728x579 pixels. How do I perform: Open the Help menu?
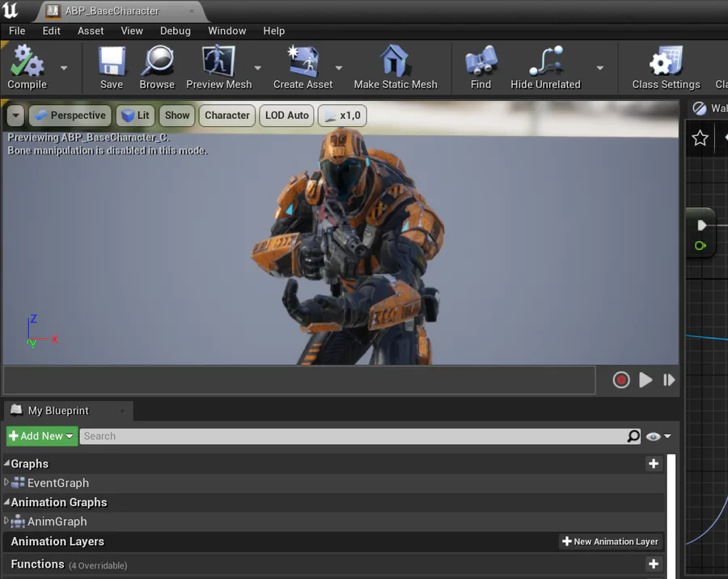[x=274, y=31]
